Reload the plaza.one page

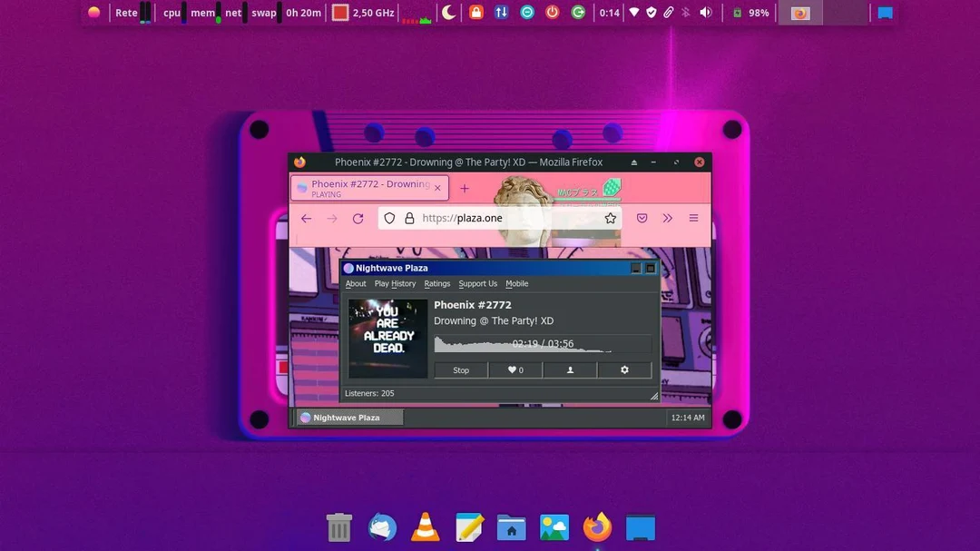point(358,218)
